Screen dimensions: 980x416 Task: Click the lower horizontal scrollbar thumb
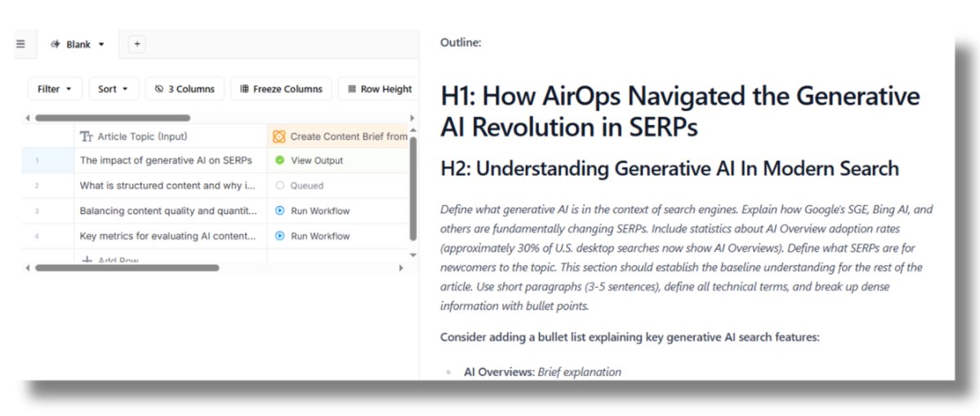click(127, 267)
